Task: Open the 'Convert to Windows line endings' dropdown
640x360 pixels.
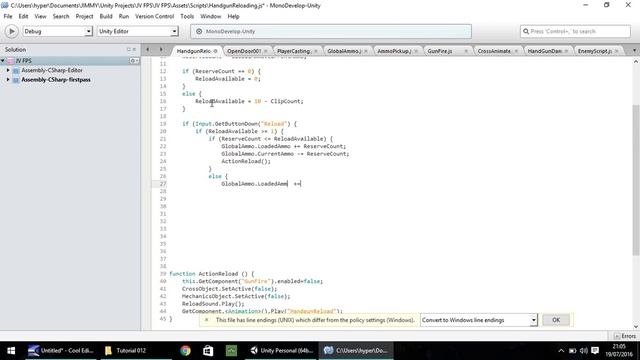Action: pyautogui.click(x=479, y=320)
